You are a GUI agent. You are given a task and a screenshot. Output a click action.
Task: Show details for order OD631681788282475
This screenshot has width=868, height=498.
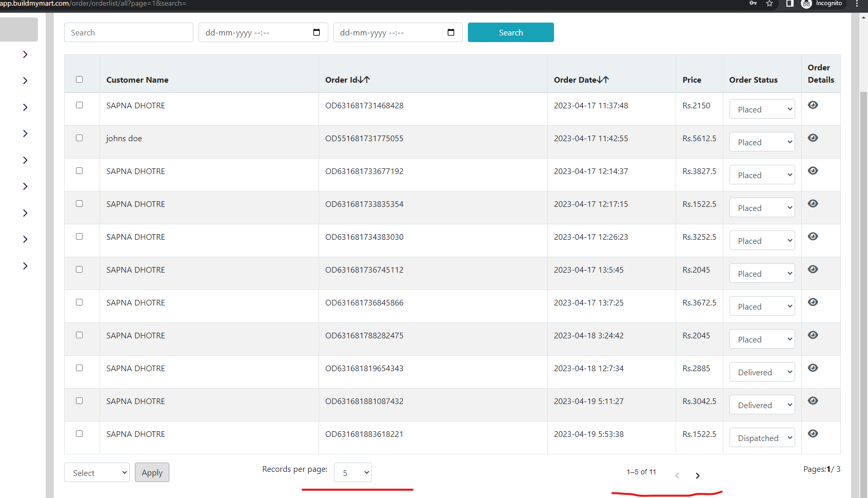(x=813, y=335)
